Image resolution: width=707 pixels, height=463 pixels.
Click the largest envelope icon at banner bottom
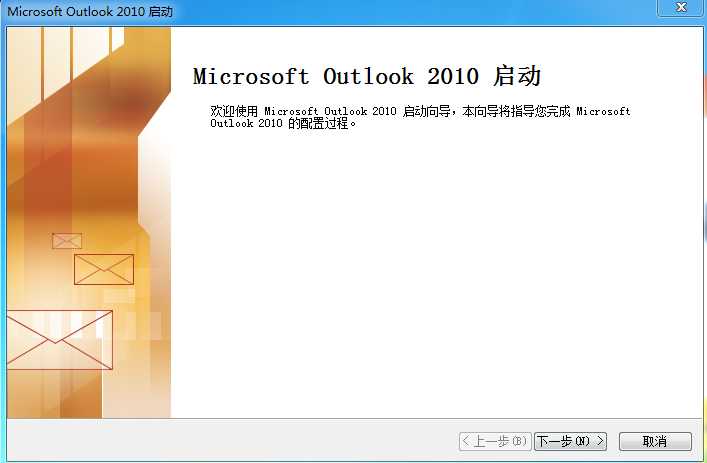pyautogui.click(x=58, y=340)
